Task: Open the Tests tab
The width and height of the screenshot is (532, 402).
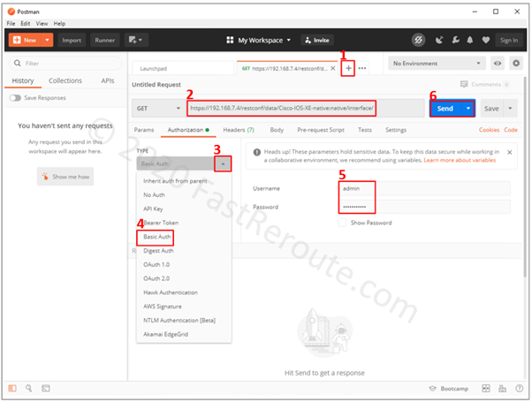Action: pyautogui.click(x=365, y=130)
